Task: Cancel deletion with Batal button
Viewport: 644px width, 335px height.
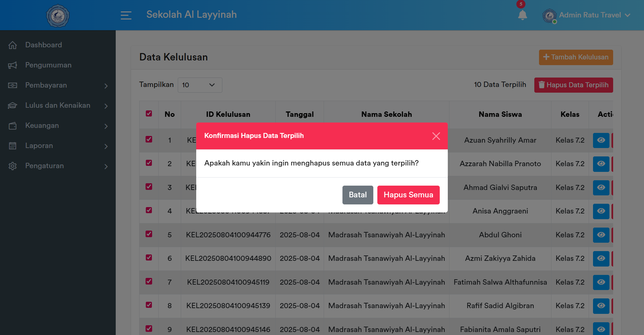Action: 358,195
